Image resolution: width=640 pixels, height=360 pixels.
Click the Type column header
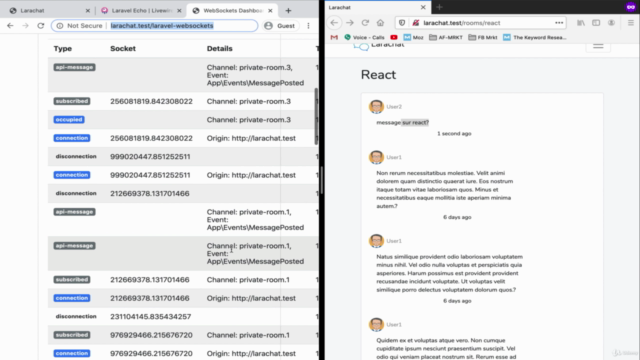[x=62, y=49]
